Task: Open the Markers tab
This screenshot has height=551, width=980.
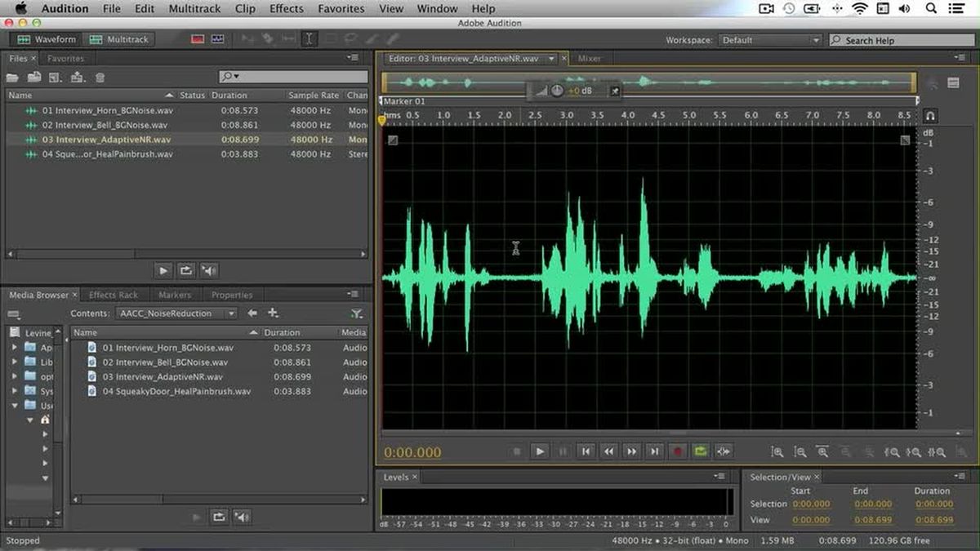Action: 175,295
